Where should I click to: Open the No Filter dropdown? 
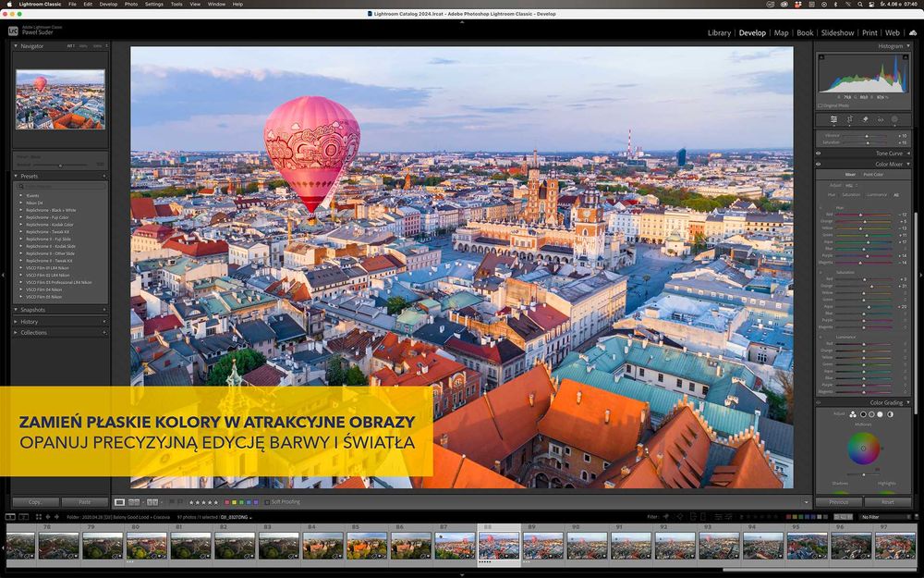coord(885,517)
